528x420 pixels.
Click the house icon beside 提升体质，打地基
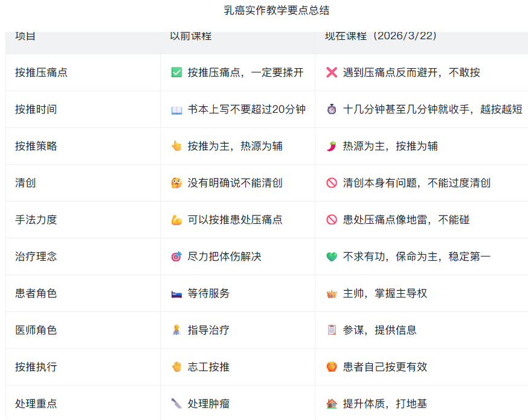332,404
